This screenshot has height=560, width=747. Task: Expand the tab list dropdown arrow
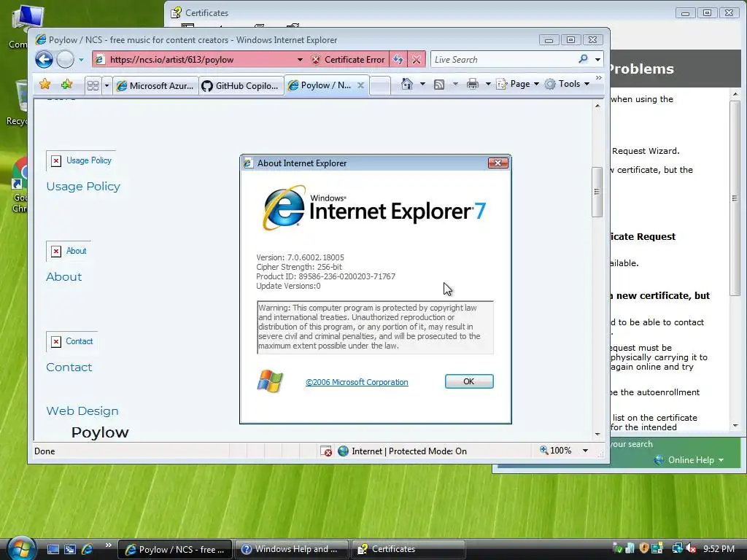tap(107, 86)
